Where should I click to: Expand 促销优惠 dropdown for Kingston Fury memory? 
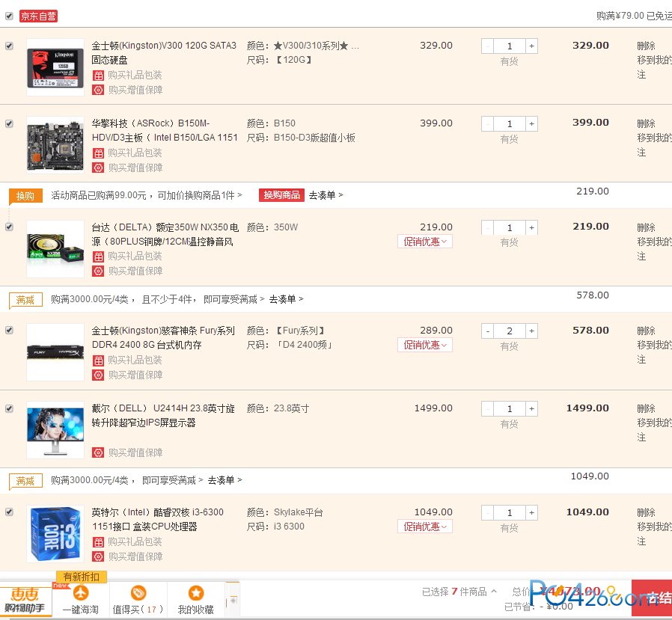[425, 345]
